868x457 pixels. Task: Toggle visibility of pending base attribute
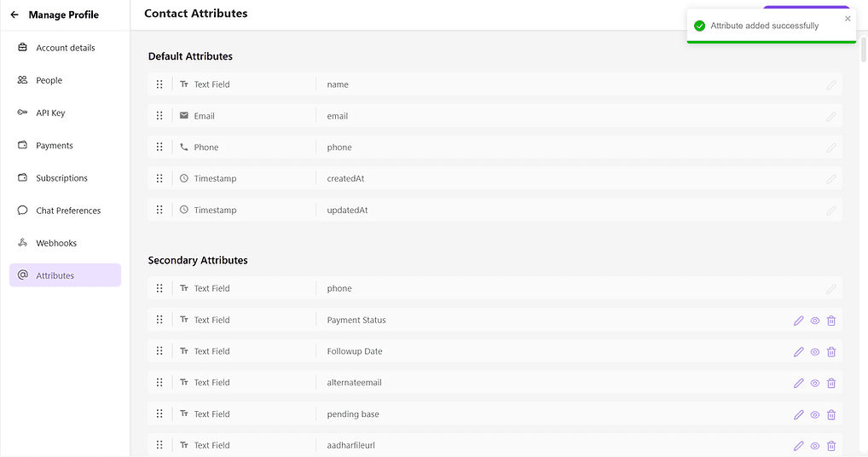point(815,414)
